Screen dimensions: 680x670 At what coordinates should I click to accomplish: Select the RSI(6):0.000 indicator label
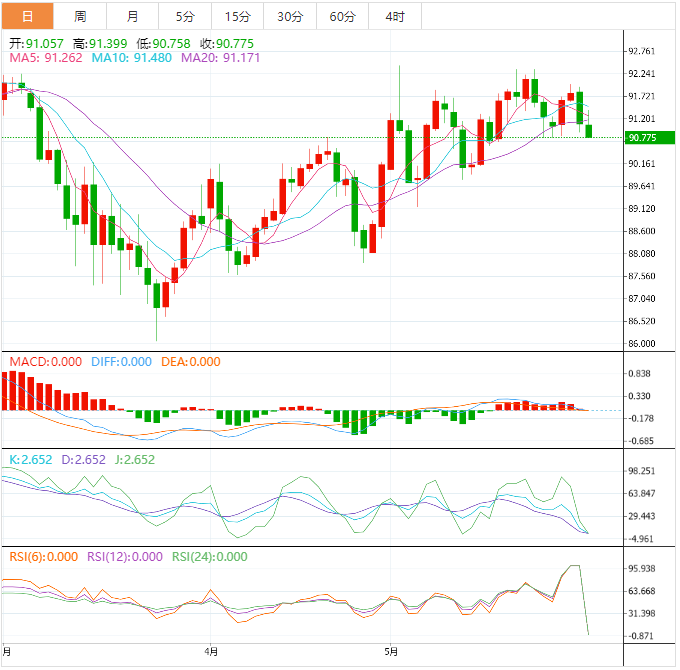(44, 557)
